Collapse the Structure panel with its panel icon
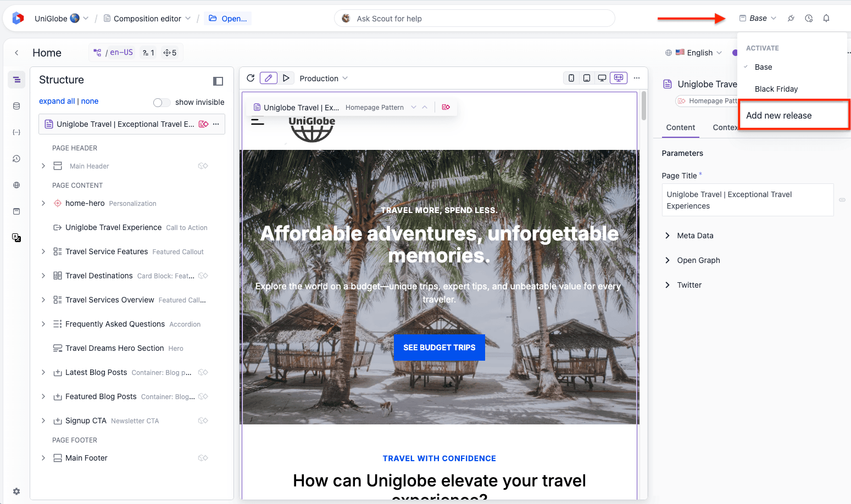The width and height of the screenshot is (851, 504). click(218, 81)
